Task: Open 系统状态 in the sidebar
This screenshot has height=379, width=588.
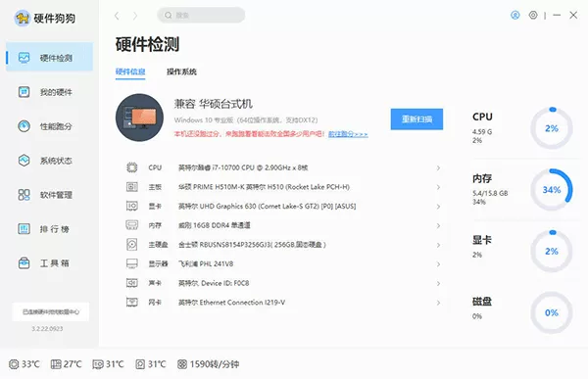Action: point(49,161)
